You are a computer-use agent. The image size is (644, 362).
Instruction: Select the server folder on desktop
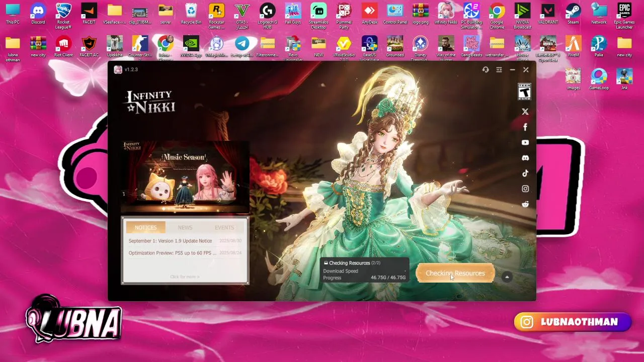pos(166,14)
